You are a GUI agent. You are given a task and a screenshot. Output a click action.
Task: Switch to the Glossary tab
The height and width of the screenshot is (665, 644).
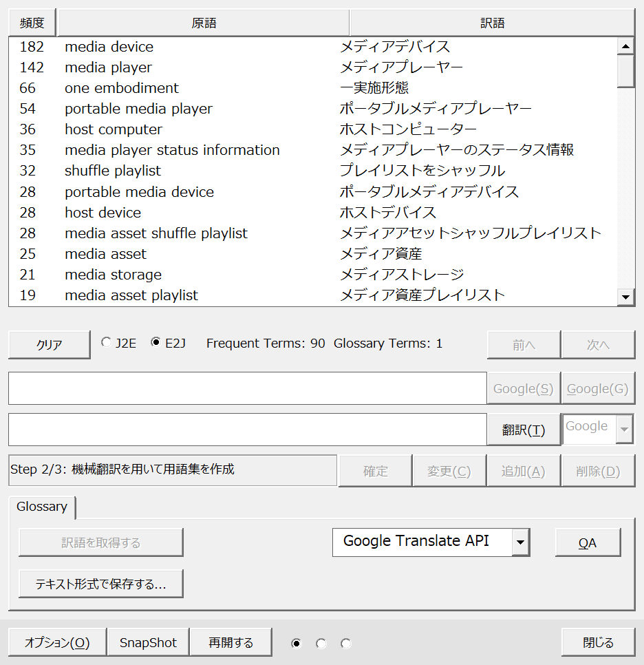click(x=42, y=507)
